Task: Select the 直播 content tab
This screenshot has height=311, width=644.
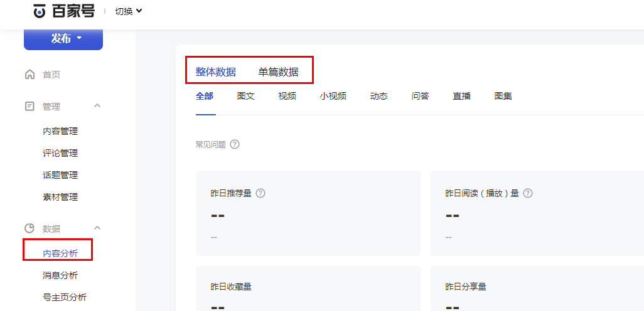Action: pos(461,97)
